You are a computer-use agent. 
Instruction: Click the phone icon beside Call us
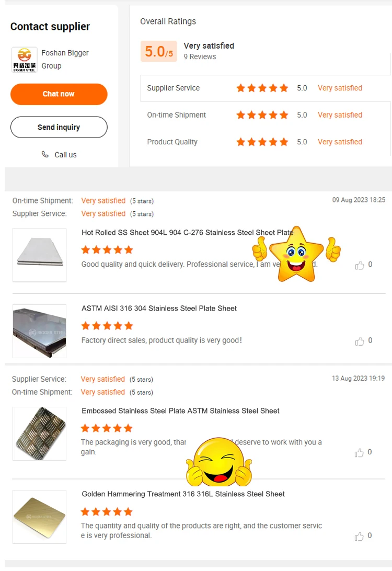[45, 154]
